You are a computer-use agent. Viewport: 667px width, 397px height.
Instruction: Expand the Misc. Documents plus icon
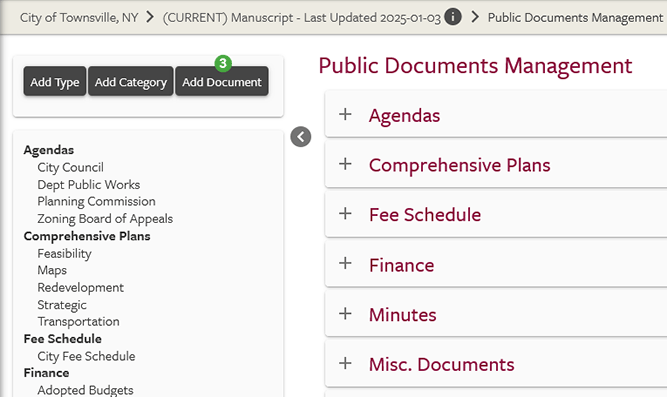[x=345, y=363]
